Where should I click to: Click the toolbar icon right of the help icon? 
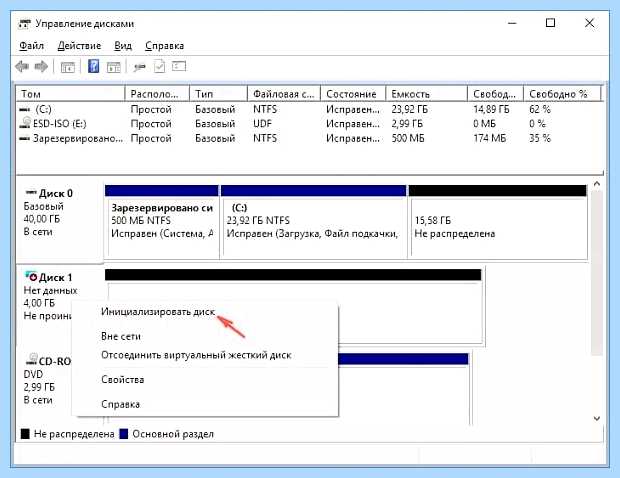(x=114, y=67)
